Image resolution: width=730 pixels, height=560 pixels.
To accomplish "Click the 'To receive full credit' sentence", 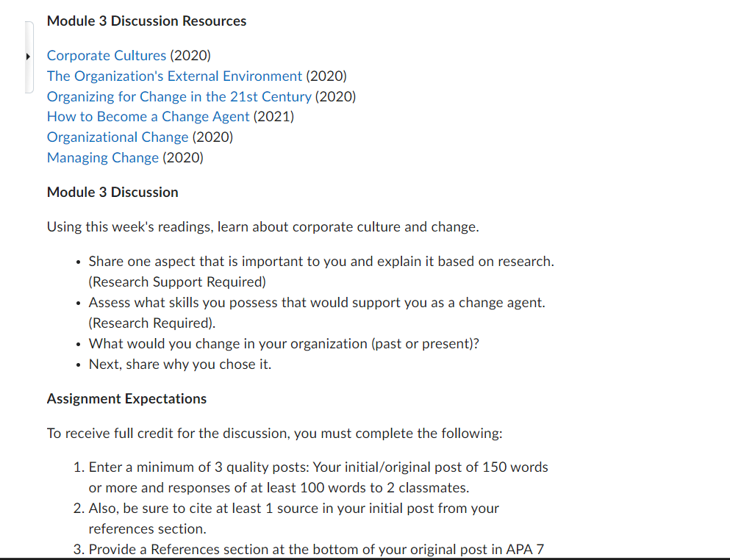I will click(275, 434).
